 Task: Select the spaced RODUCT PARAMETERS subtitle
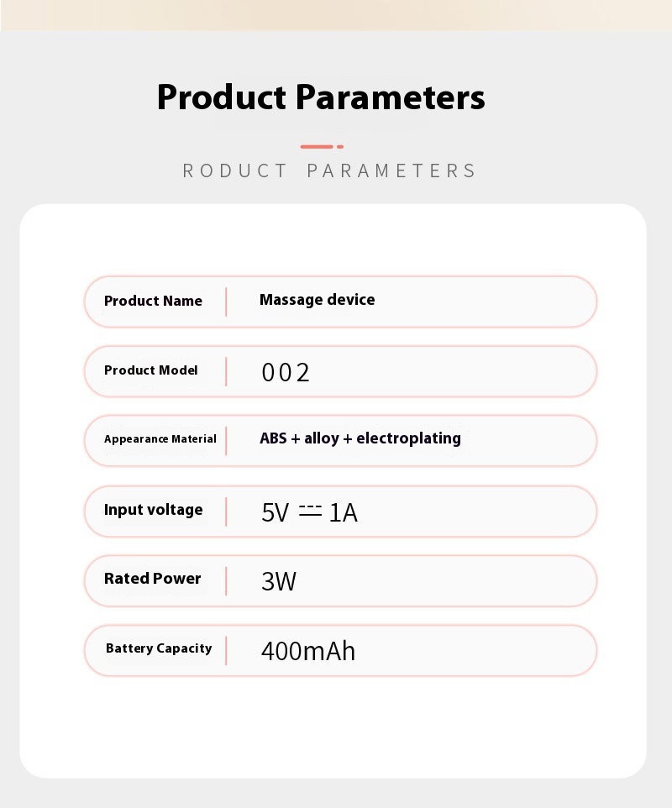[329, 171]
